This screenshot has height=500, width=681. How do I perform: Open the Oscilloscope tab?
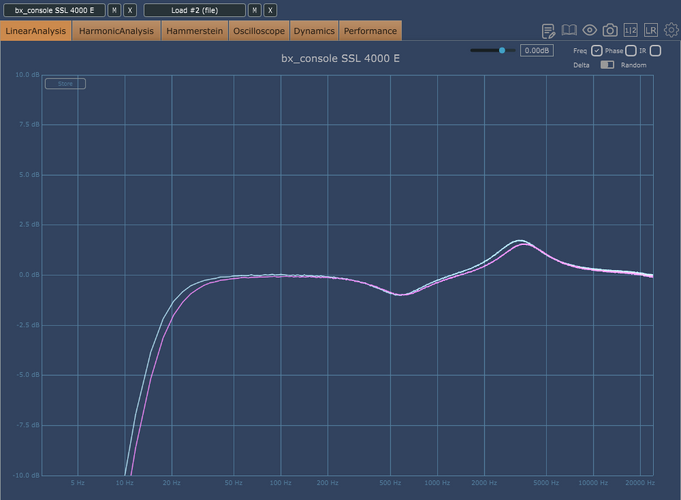259,31
